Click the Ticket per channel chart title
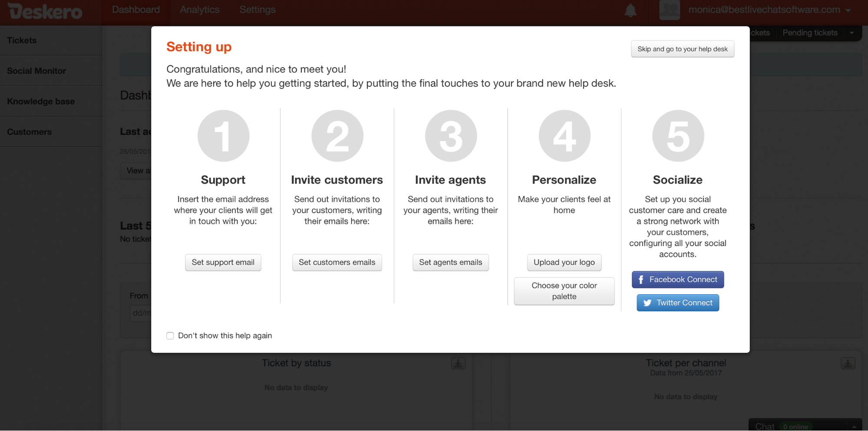This screenshot has width=868, height=431. coord(686,363)
